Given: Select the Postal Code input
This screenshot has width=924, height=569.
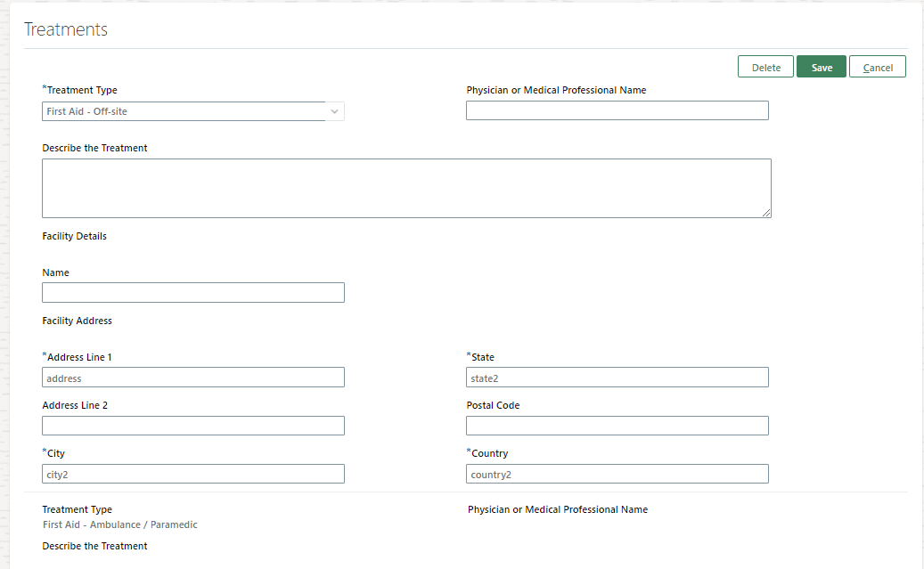Looking at the screenshot, I should pos(617,426).
